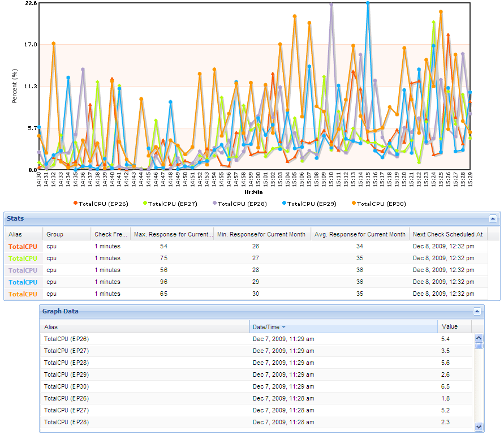
Task: Sort Stats by Check Fre... column header
Action: tap(110, 234)
